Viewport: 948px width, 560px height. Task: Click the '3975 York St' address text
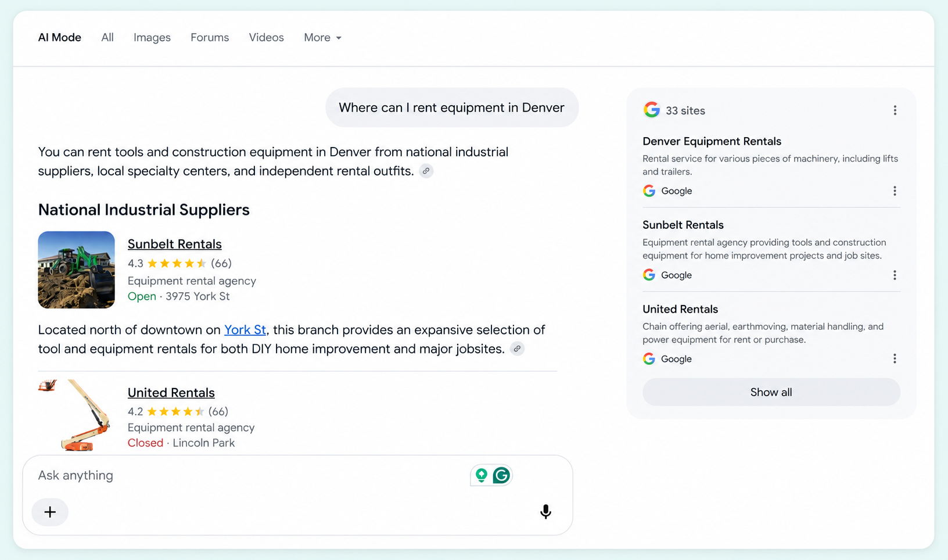tap(198, 296)
